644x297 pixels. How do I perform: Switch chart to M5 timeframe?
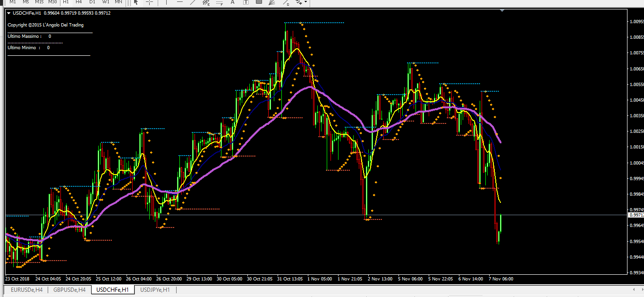coord(26,2)
